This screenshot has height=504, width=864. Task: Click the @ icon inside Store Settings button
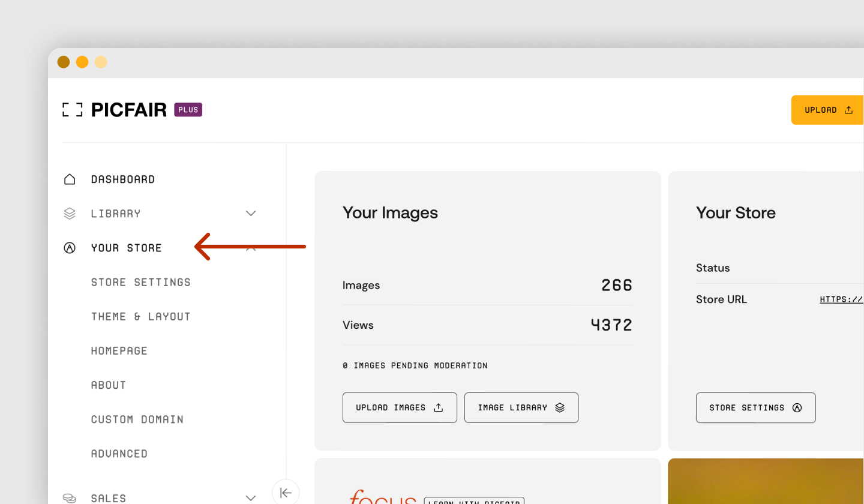[x=797, y=407]
